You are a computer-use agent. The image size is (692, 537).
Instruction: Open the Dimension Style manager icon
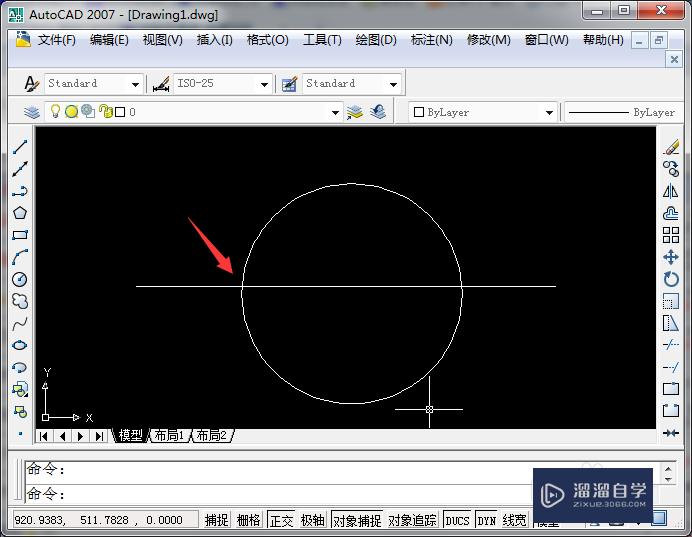[161, 83]
